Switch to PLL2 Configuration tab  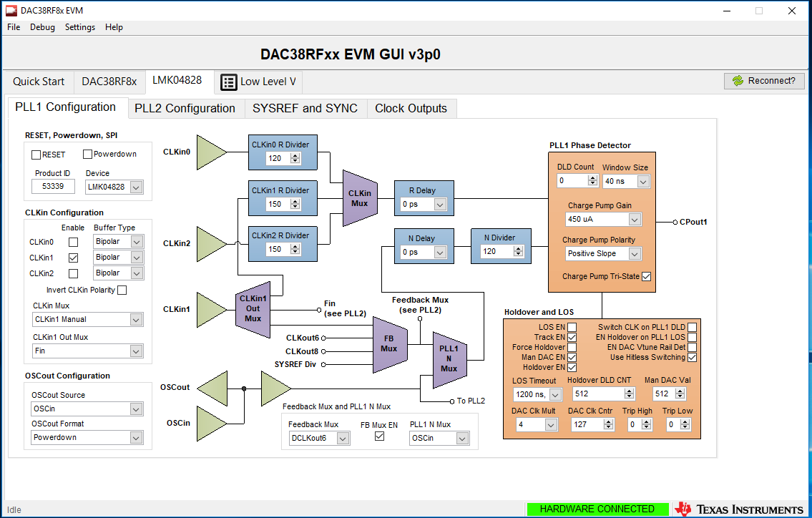[185, 108]
